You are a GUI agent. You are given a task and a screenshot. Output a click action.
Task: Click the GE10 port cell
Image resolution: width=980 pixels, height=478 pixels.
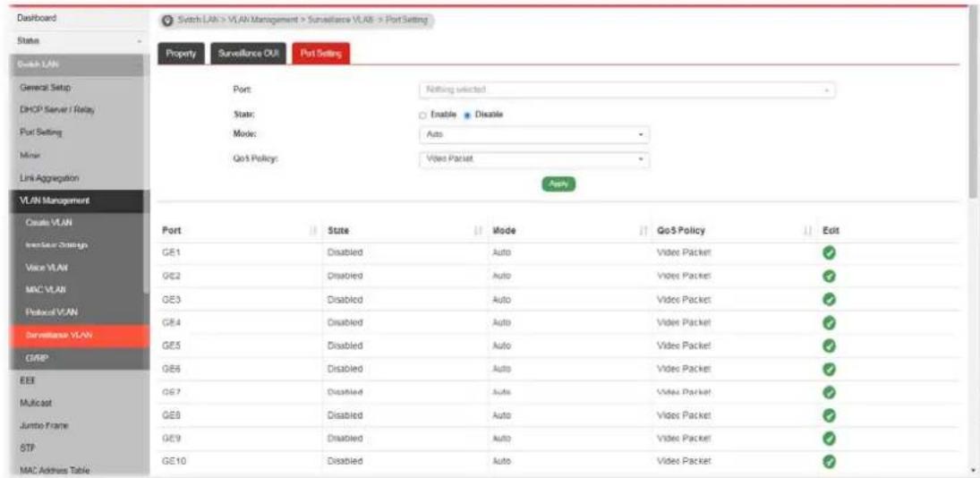point(173,462)
